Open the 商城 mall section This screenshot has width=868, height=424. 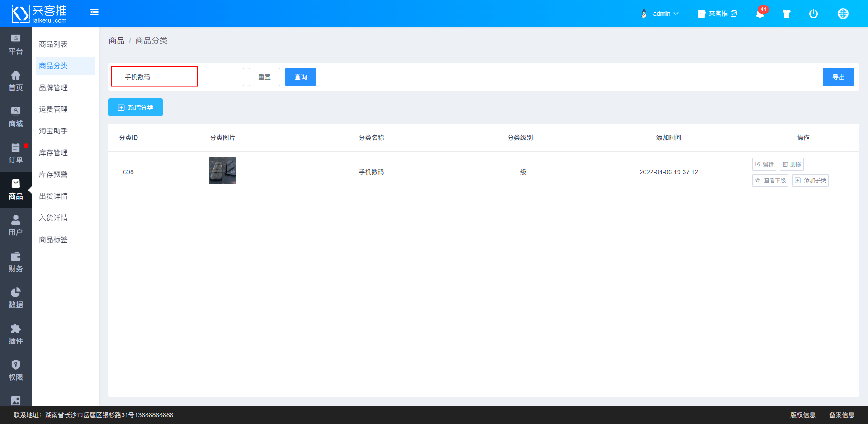pos(16,118)
